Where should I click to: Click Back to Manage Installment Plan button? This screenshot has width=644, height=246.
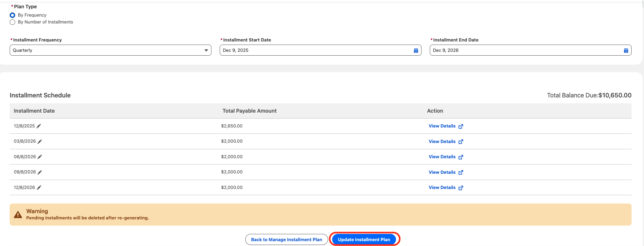click(286, 239)
